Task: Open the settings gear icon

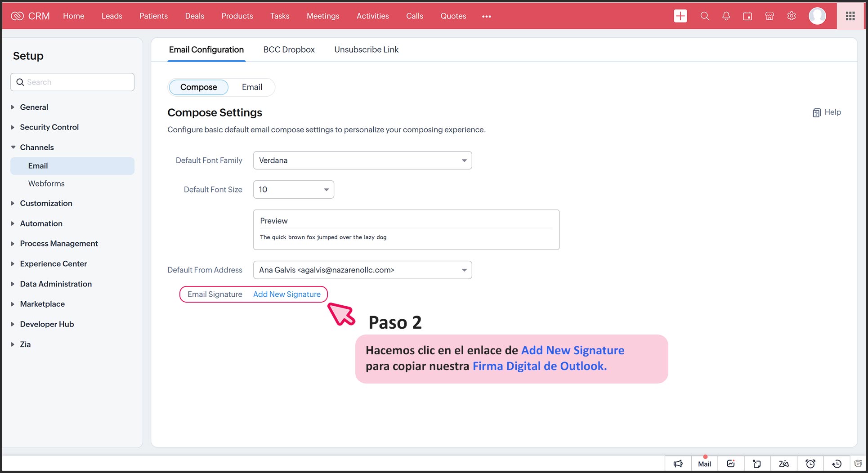Action: coord(792,16)
